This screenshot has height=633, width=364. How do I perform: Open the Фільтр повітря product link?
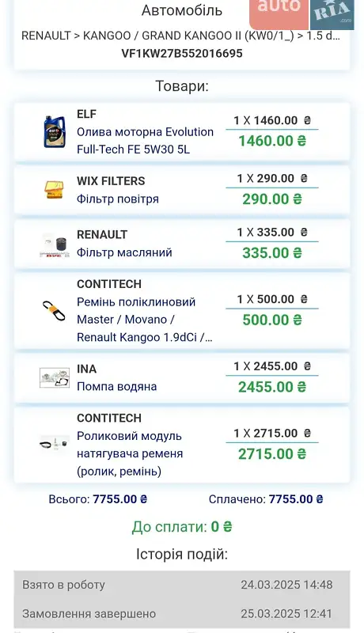(118, 199)
